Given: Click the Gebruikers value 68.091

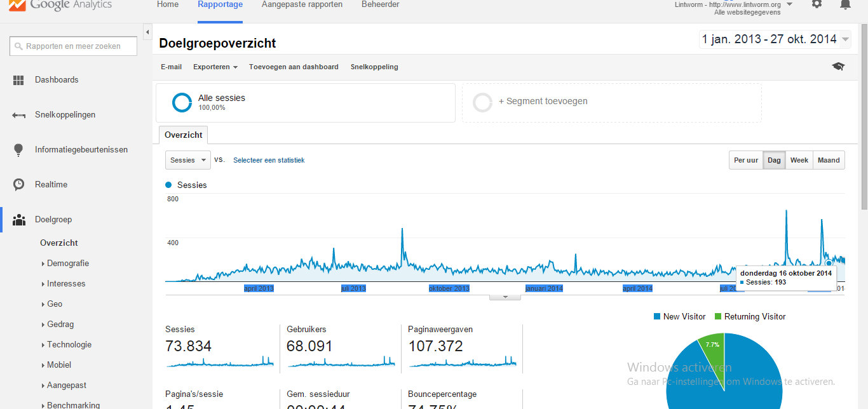Looking at the screenshot, I should 309,346.
